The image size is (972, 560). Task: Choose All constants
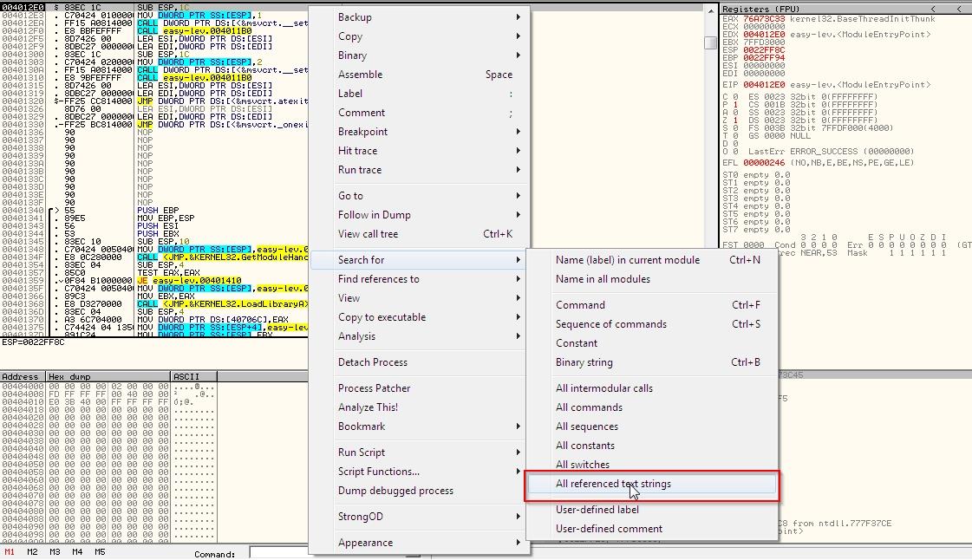click(651, 446)
